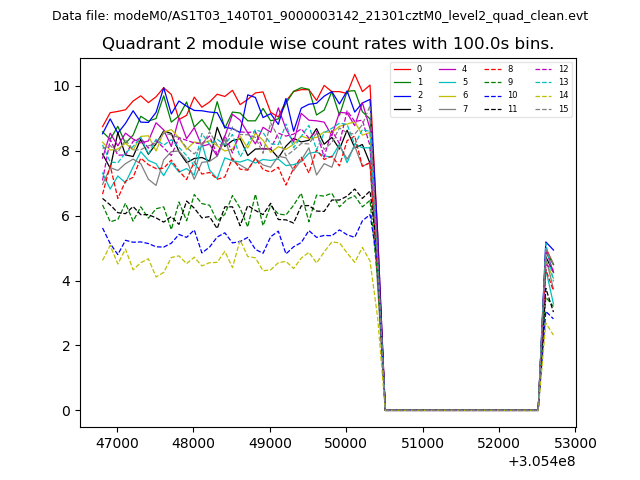This screenshot has width=640, height=480.
Task: Click legend label 12
Action: coord(563,69)
